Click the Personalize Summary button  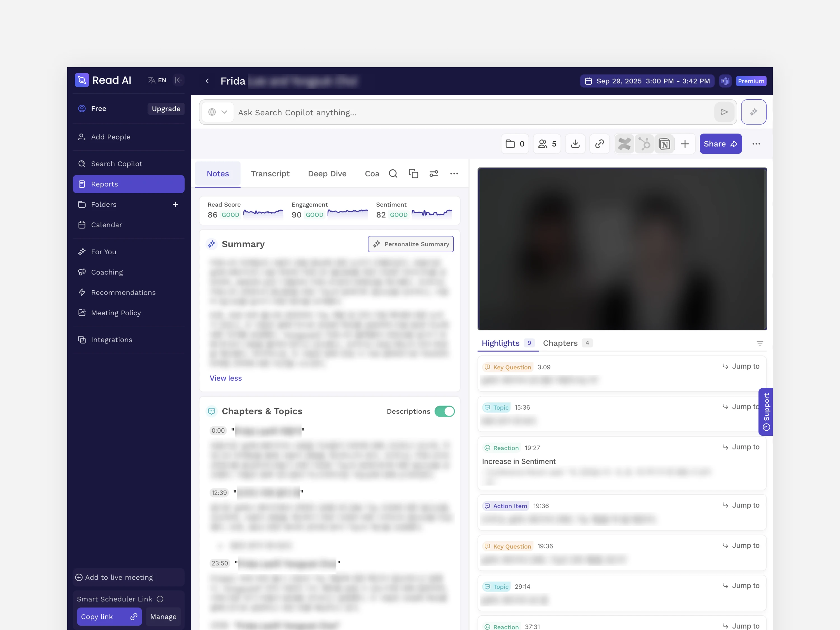point(410,244)
